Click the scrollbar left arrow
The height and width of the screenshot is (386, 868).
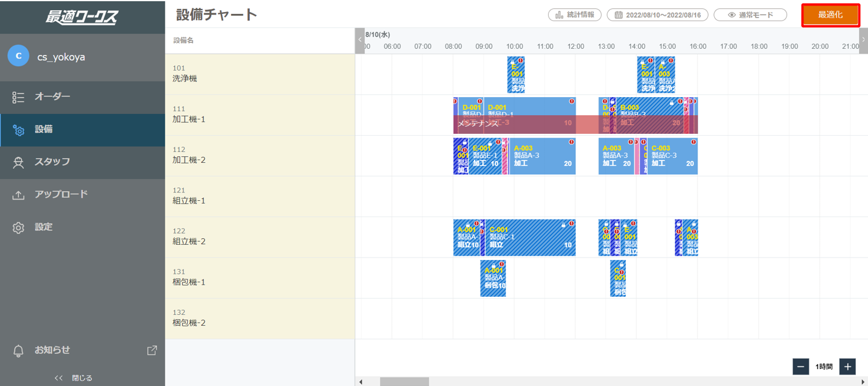[360, 382]
